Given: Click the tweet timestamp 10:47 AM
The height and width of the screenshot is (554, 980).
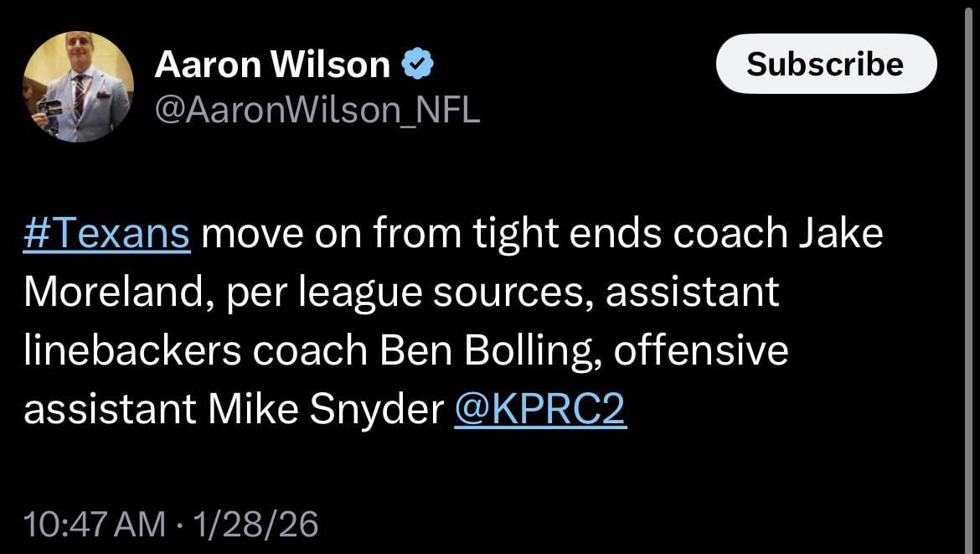Looking at the screenshot, I should point(94,523).
